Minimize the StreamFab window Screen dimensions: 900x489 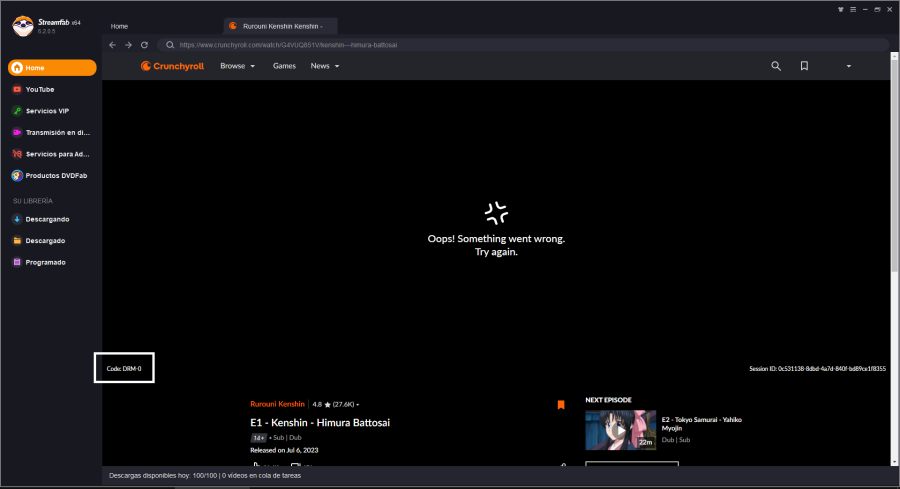865,9
